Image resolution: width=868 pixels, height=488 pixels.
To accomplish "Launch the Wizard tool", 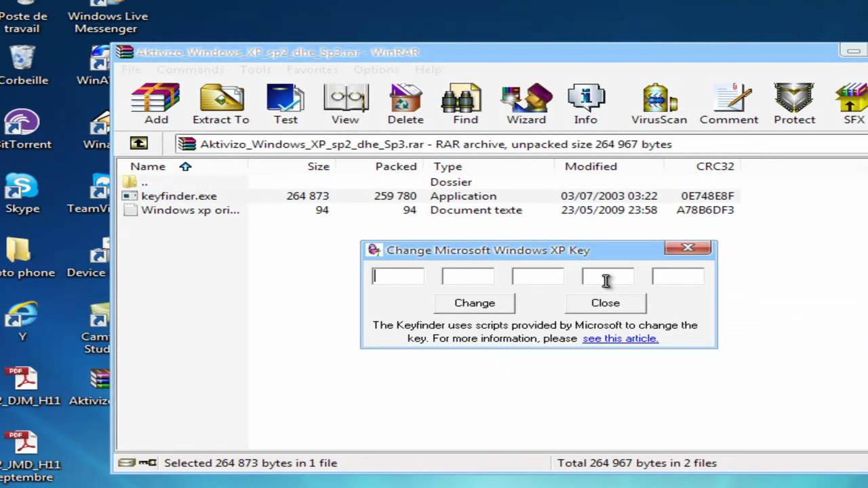I will [x=526, y=104].
